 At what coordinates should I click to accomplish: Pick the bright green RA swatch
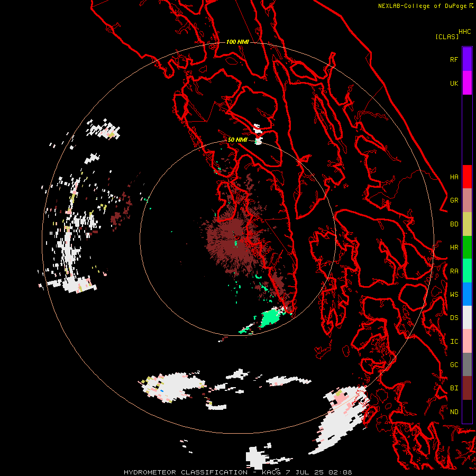467,271
